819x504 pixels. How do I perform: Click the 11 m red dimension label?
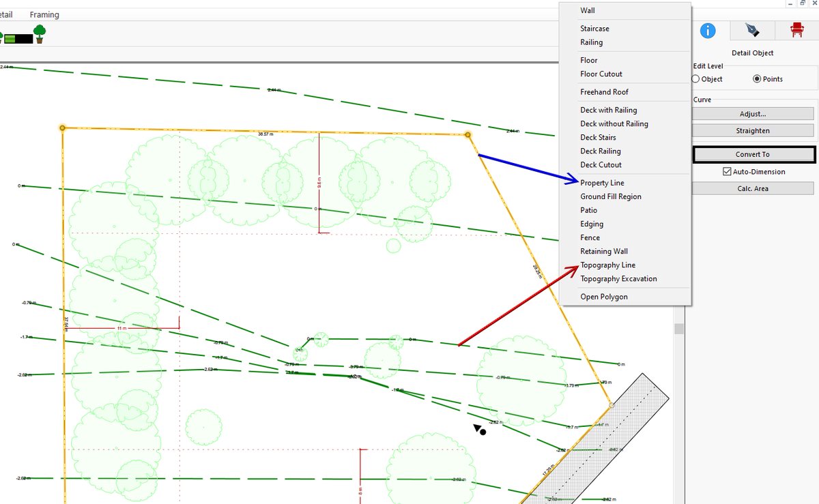point(122,329)
